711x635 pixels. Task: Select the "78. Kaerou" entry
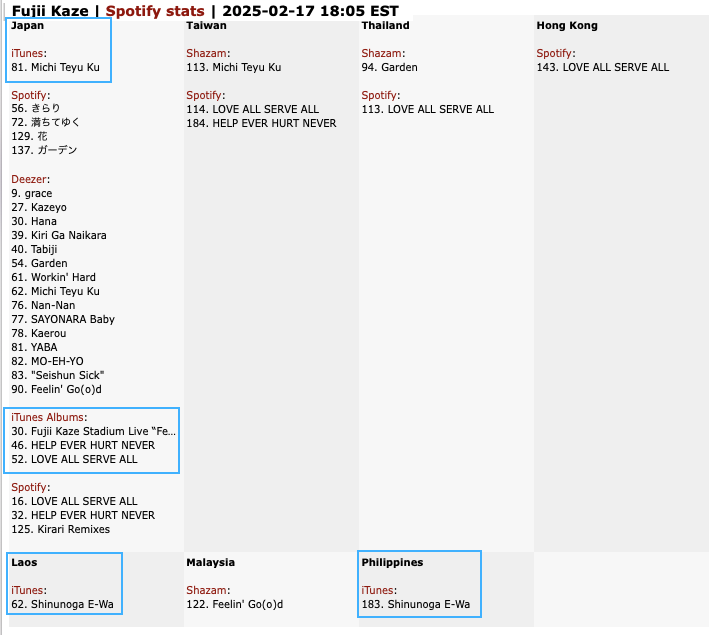click(x=39, y=333)
